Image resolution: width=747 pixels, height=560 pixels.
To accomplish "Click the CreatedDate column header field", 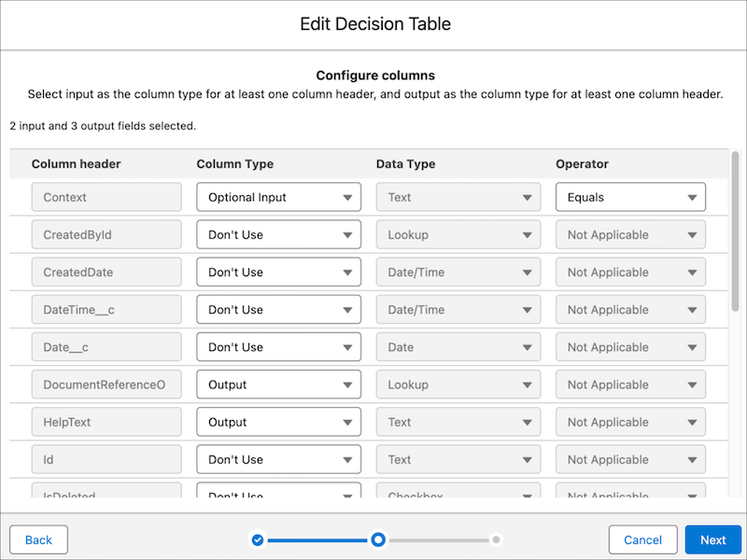I will pos(106,272).
